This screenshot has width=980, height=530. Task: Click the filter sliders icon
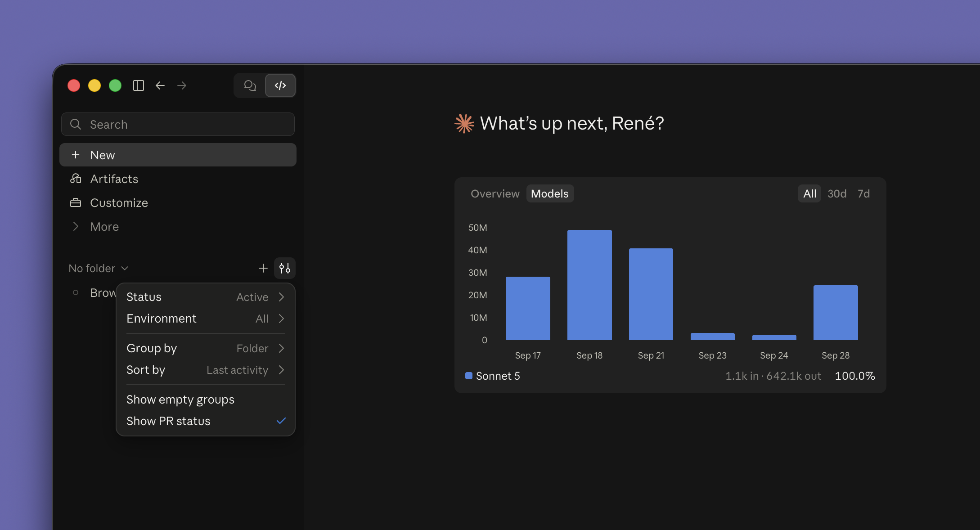285,268
